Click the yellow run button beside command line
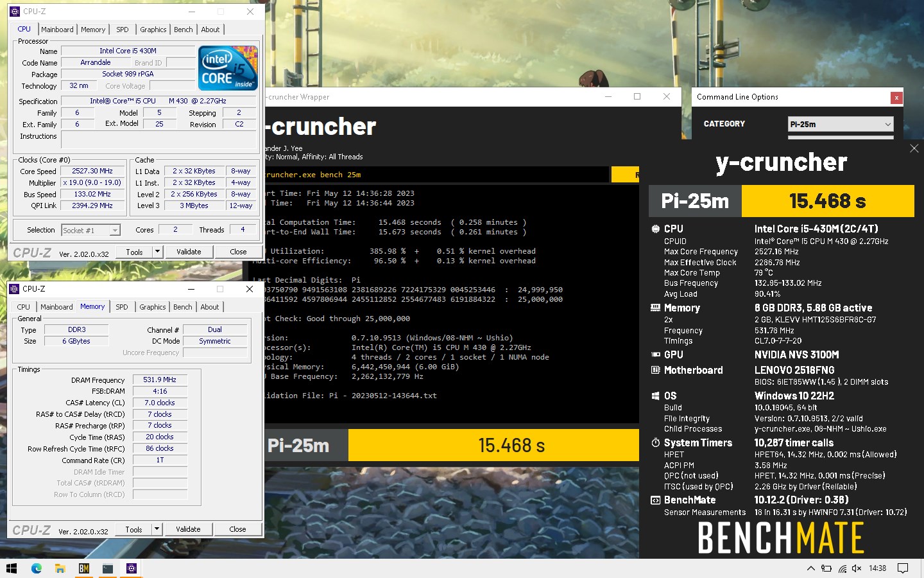The height and width of the screenshot is (578, 924). pos(625,175)
